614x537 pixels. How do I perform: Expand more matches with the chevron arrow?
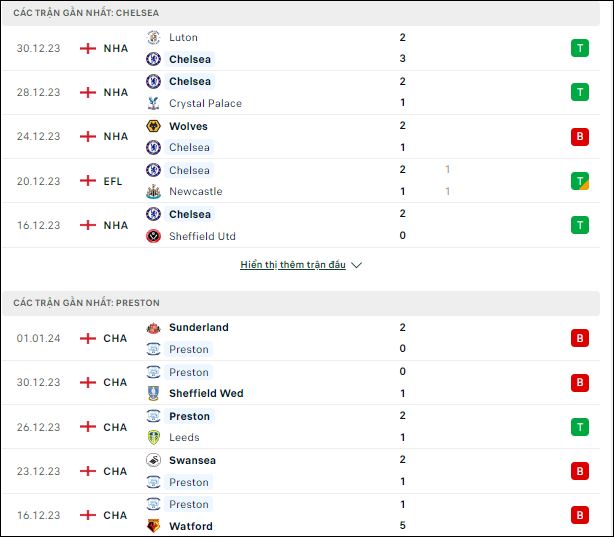[x=356, y=265]
